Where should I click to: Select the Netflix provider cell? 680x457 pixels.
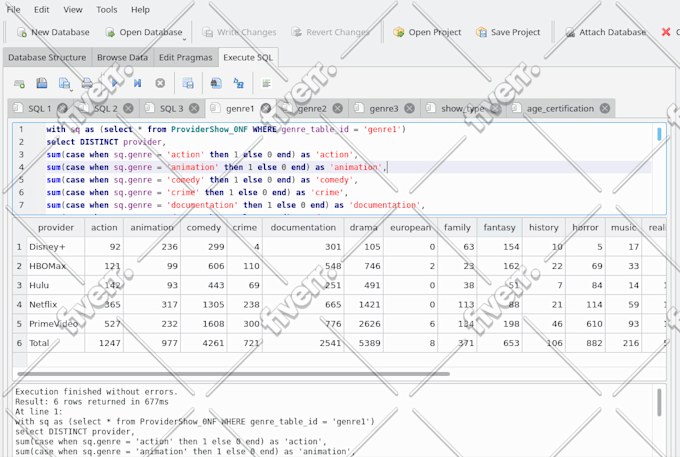click(x=56, y=304)
